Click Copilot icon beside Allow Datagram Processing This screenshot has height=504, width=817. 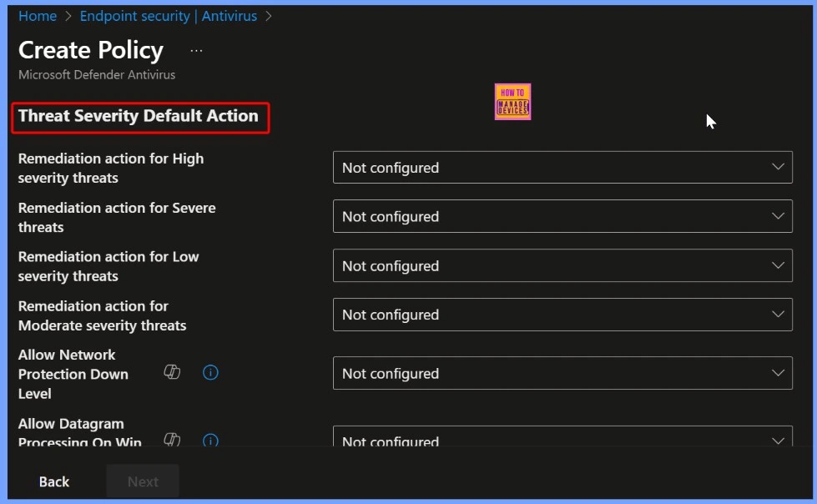(x=173, y=439)
